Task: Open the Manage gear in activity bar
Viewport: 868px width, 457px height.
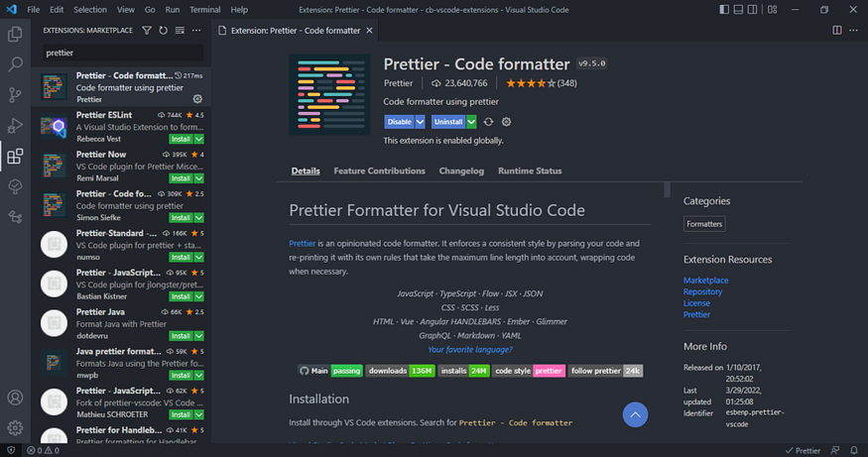Action: pyautogui.click(x=15, y=427)
